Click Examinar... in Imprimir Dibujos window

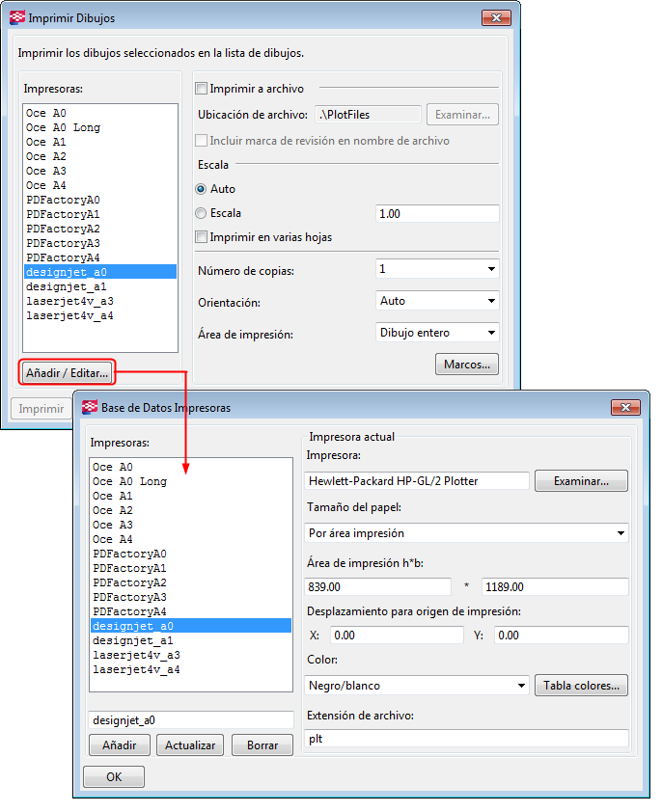462,115
